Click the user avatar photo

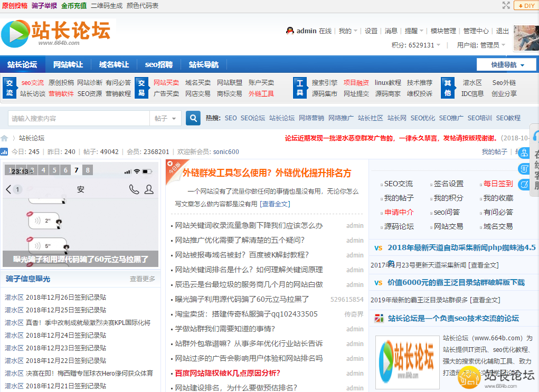[526, 38]
